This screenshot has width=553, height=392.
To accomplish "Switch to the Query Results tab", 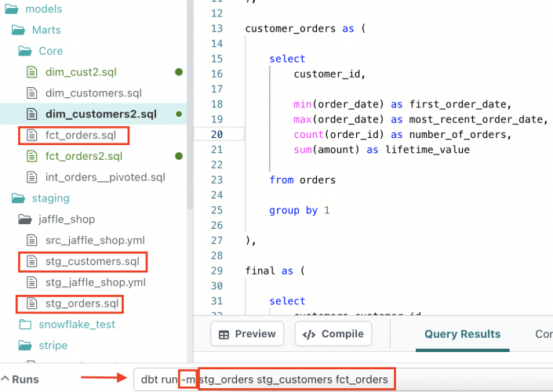I will 462,334.
